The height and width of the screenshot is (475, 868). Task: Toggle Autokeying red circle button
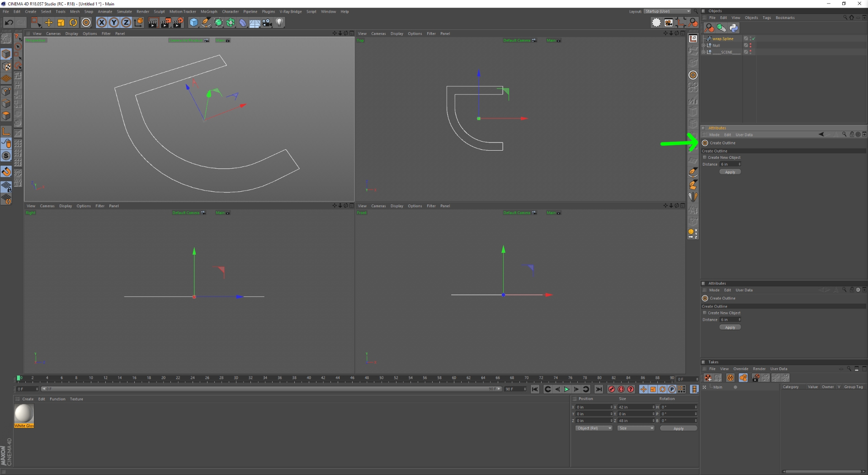pos(621,389)
